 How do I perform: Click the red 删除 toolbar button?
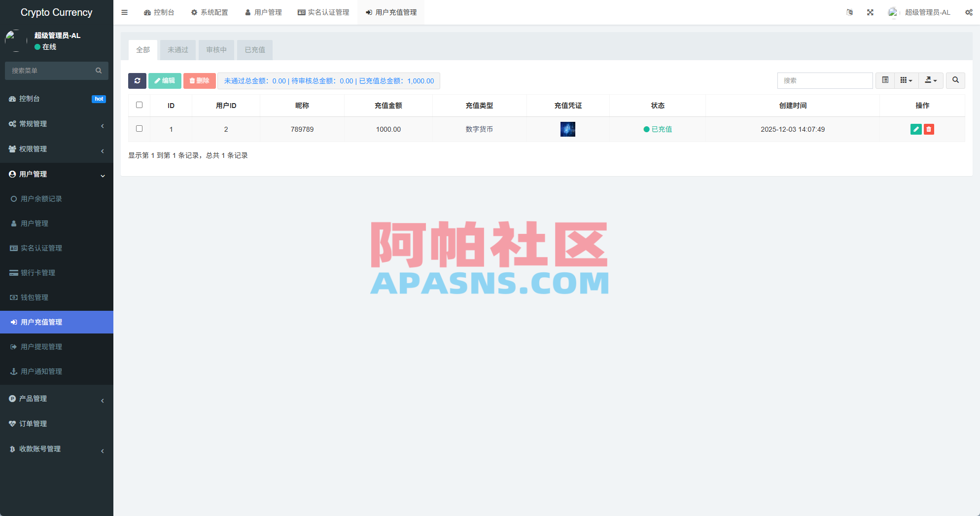200,81
